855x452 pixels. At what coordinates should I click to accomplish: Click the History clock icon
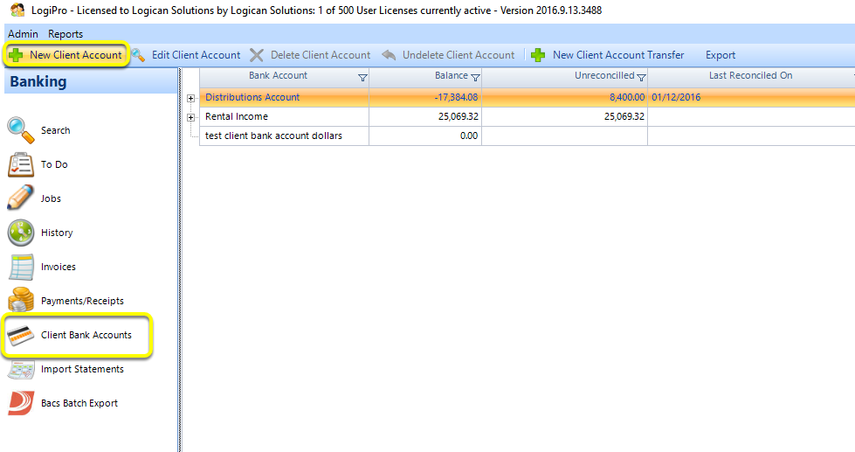point(21,233)
